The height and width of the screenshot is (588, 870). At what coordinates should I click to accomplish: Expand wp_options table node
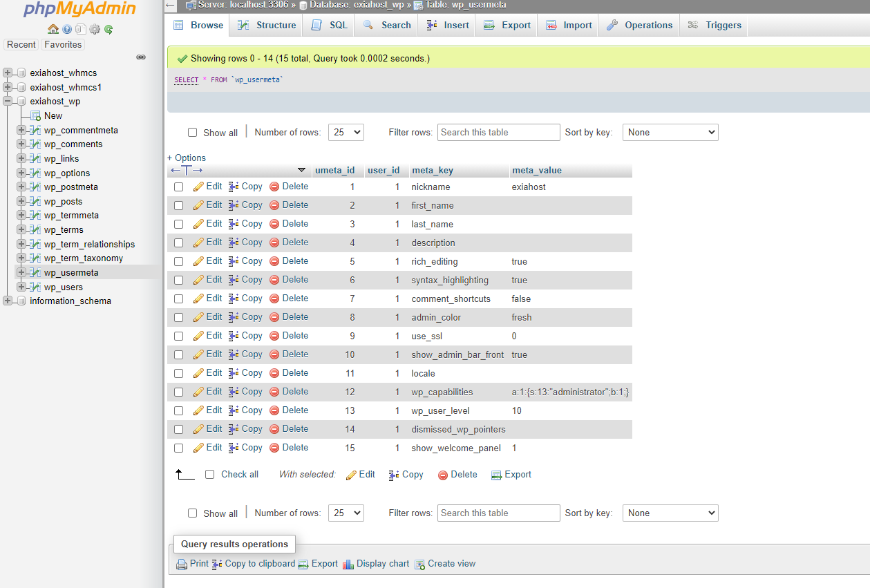click(21, 173)
